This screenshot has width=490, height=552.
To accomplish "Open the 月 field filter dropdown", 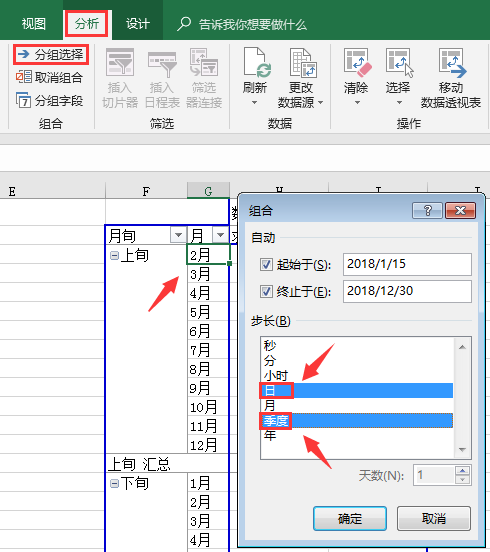I will [220, 235].
